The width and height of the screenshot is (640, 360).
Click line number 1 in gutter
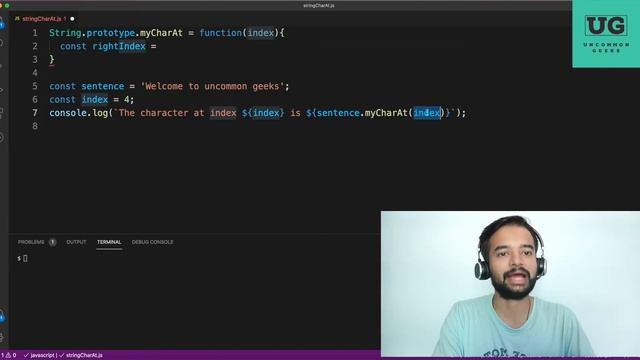(35, 33)
